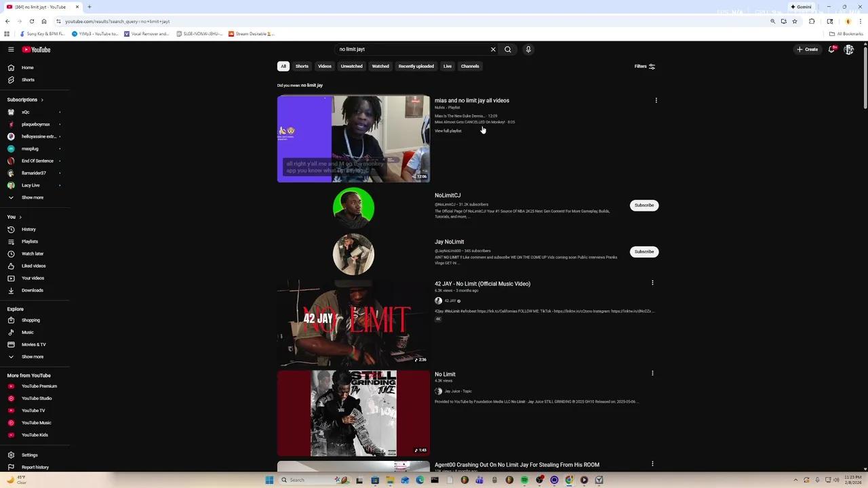Viewport: 868px width, 488px height.
Task: Open YouTube TV link
Action: pos(33,411)
